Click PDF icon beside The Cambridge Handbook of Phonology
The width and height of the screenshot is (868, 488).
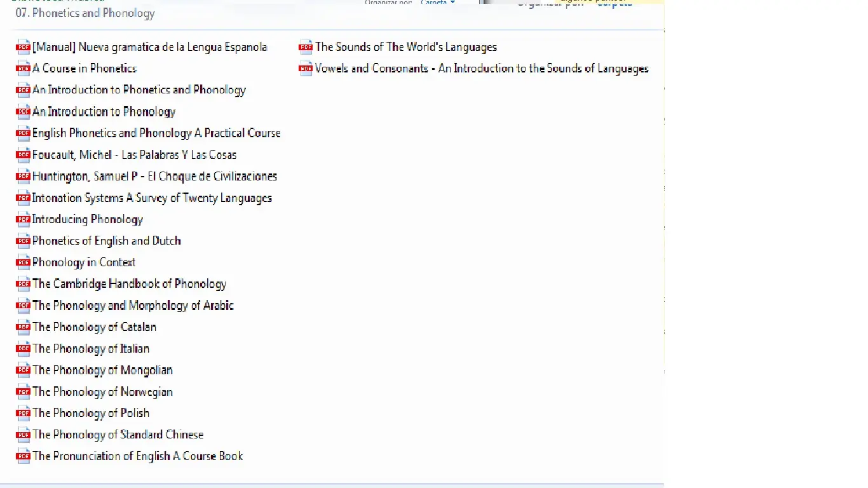click(24, 284)
